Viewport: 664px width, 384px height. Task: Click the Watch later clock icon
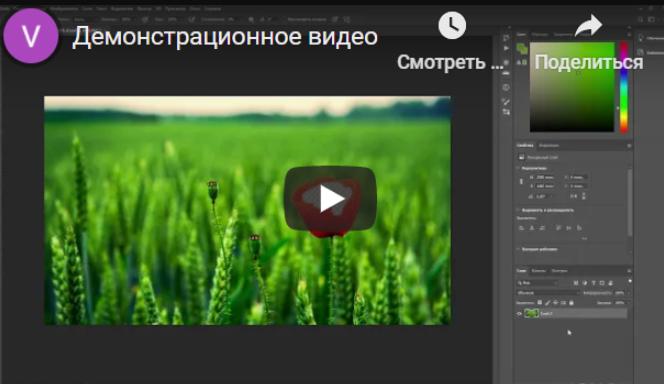452,25
